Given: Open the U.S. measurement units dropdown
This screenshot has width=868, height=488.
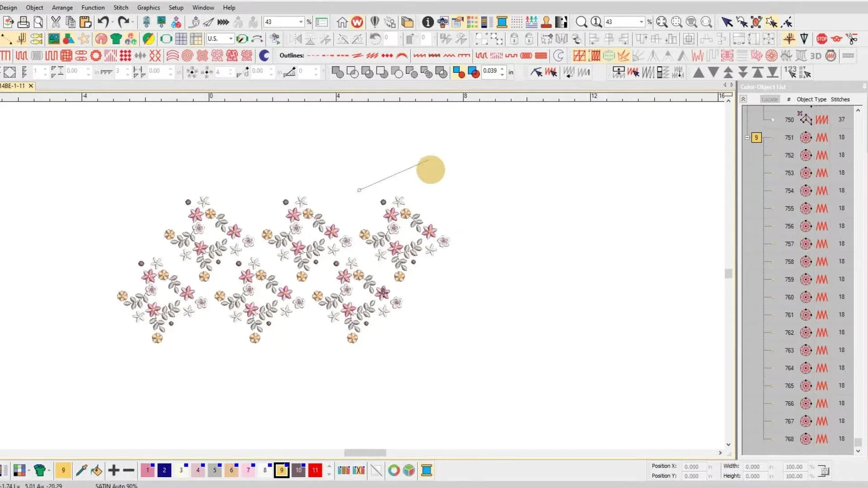Looking at the screenshot, I should click(230, 39).
